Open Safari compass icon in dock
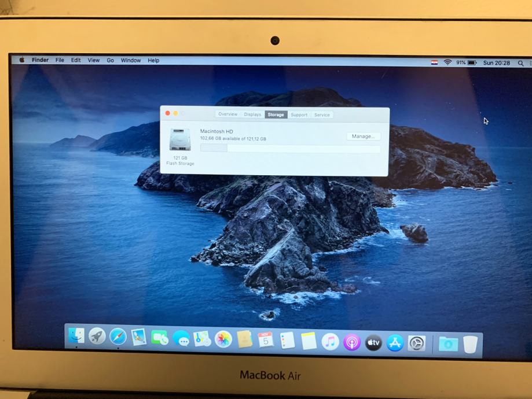 pyautogui.click(x=118, y=337)
